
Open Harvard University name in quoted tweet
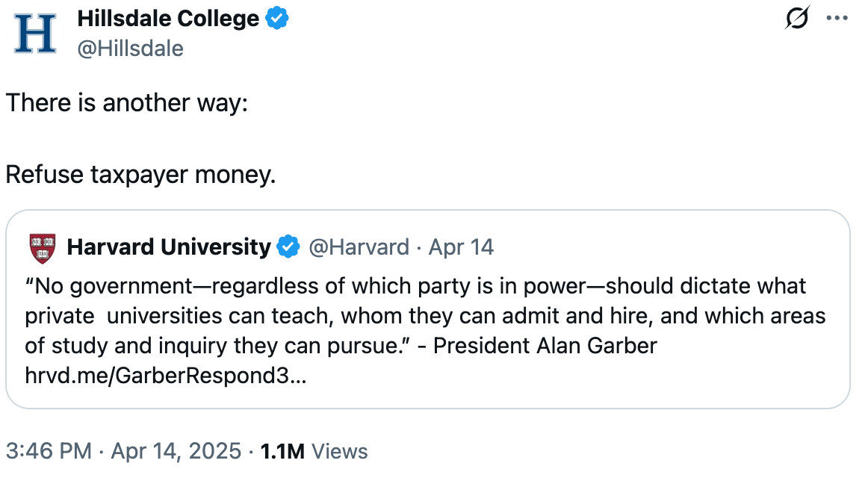click(x=169, y=246)
